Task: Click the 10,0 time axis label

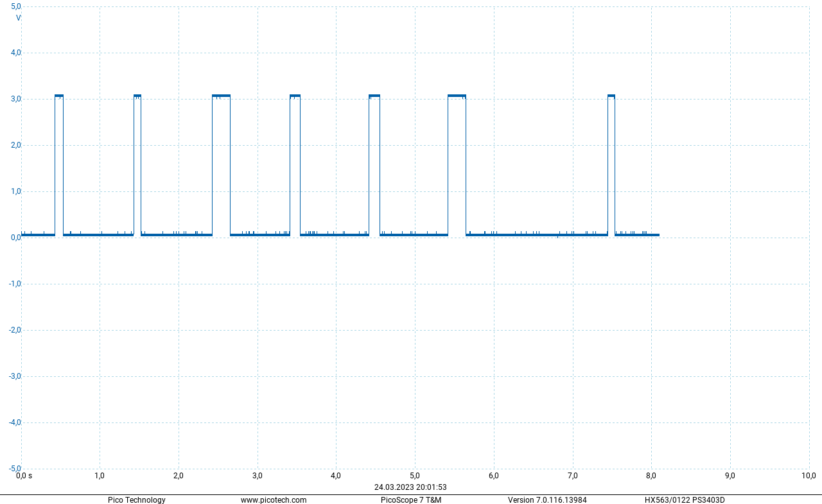Action: tap(809, 476)
